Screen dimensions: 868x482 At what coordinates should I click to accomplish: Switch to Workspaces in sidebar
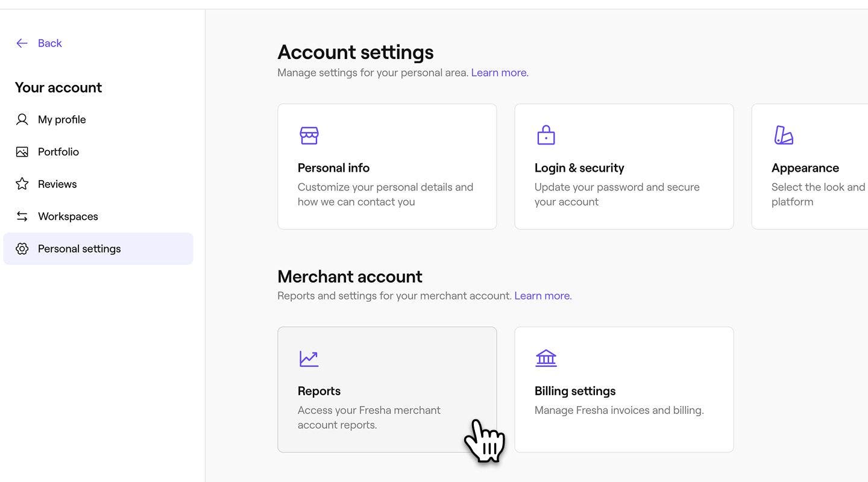(68, 216)
